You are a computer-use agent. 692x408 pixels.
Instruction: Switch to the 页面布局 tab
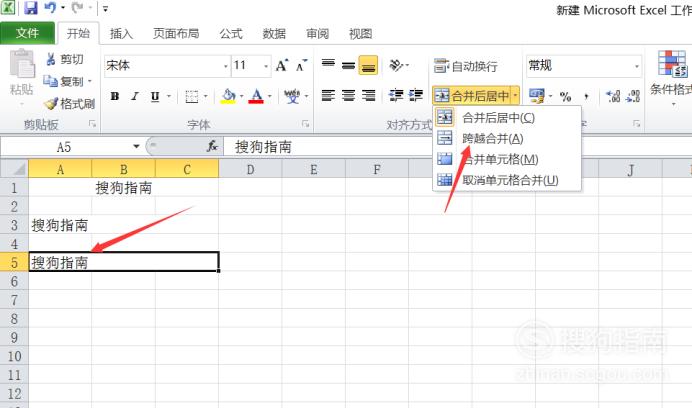click(x=176, y=34)
